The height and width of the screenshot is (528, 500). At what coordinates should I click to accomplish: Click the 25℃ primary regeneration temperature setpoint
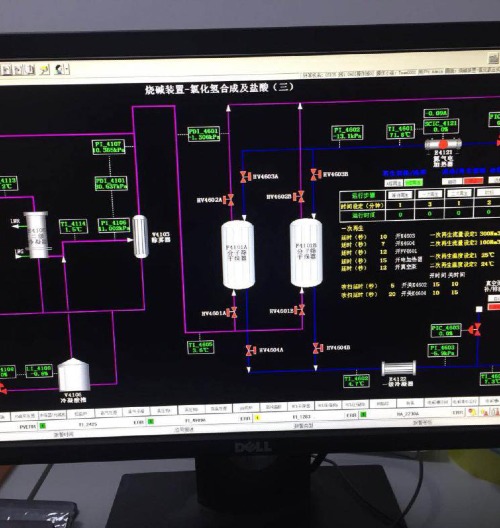(x=488, y=255)
